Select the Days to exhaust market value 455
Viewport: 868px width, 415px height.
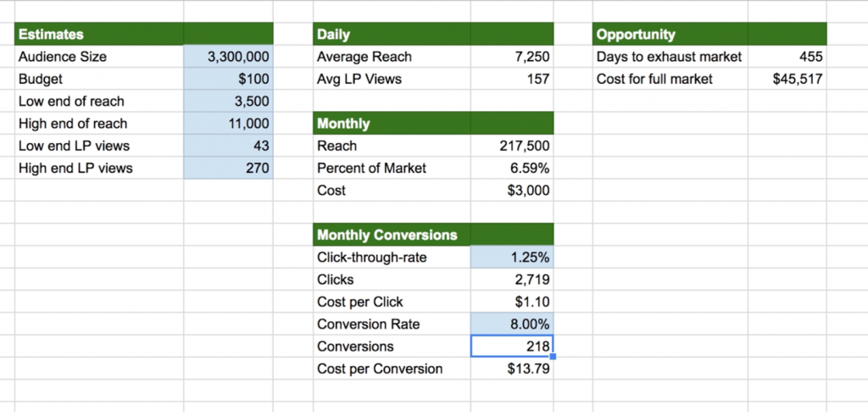coord(787,57)
